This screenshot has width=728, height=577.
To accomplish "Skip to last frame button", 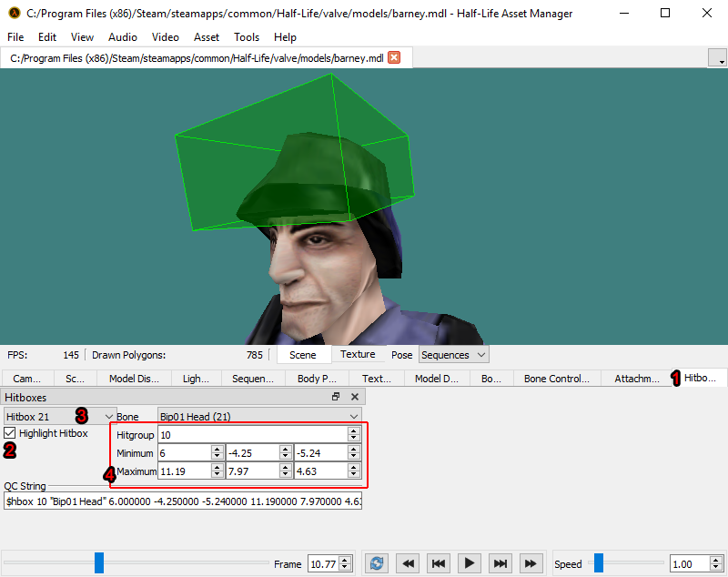I will [500, 563].
